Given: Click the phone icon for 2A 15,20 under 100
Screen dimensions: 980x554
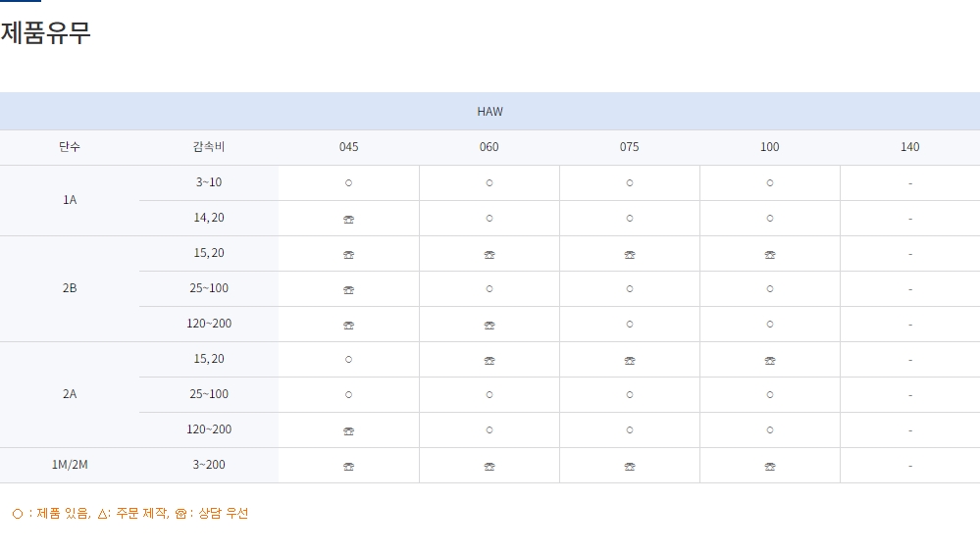Looking at the screenshot, I should (770, 361).
